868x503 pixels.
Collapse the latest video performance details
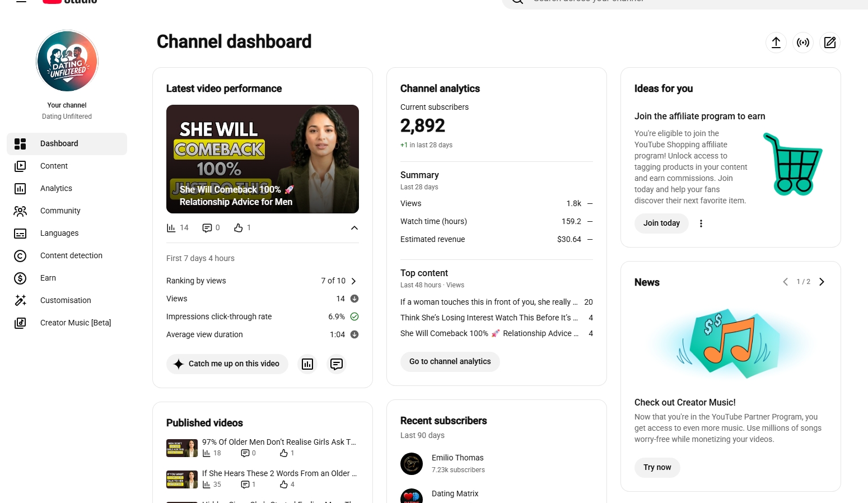point(354,228)
